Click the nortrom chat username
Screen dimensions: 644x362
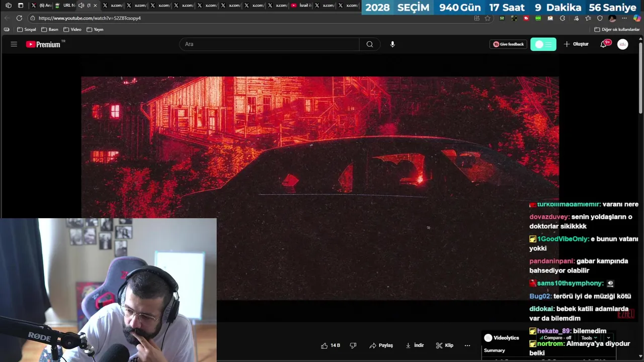[x=550, y=343]
